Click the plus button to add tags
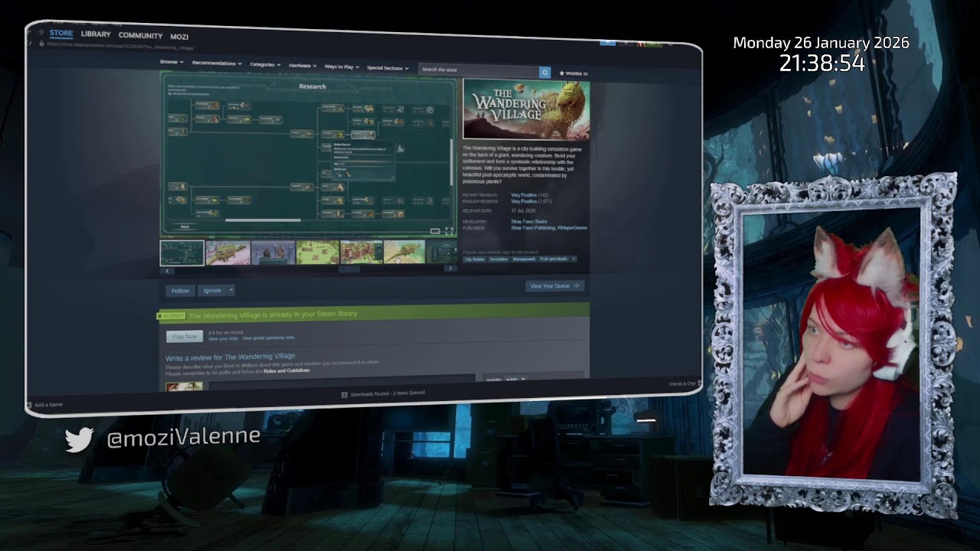Image resolution: width=980 pixels, height=551 pixels. (x=573, y=259)
